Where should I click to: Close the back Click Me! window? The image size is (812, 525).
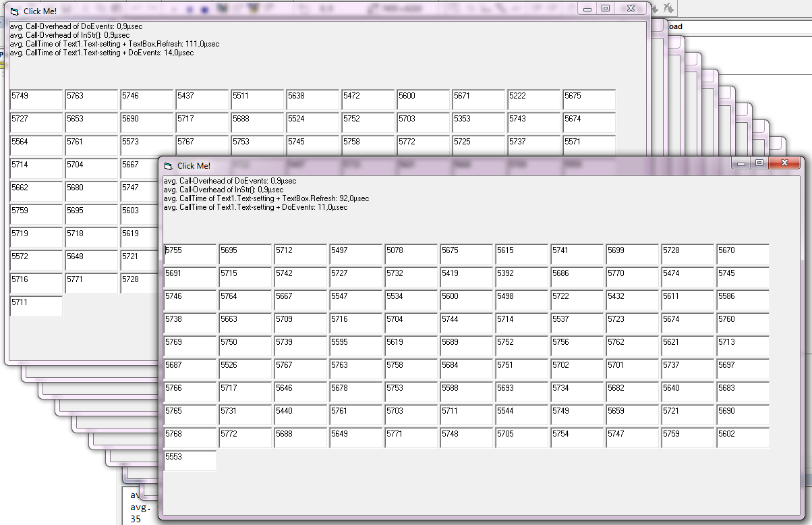pyautogui.click(x=630, y=9)
